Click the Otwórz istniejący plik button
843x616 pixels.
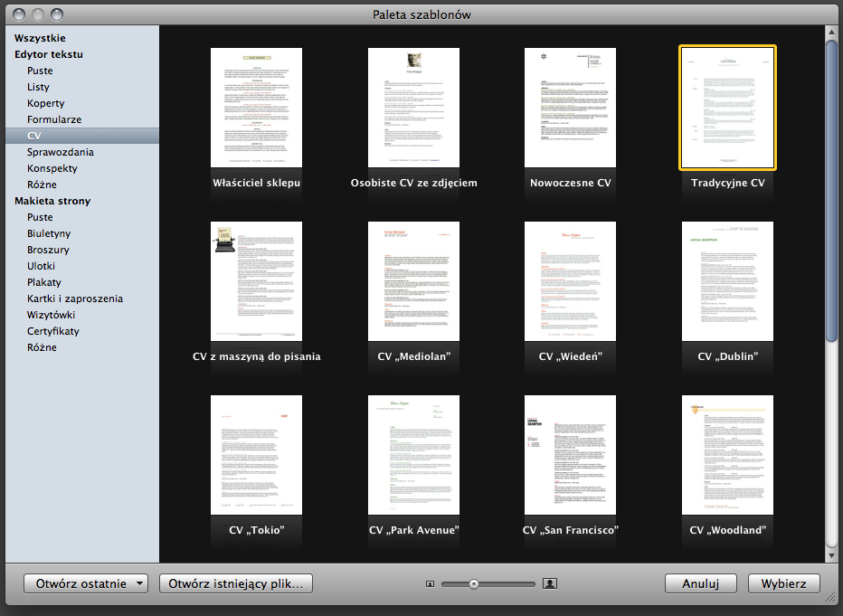[x=236, y=583]
